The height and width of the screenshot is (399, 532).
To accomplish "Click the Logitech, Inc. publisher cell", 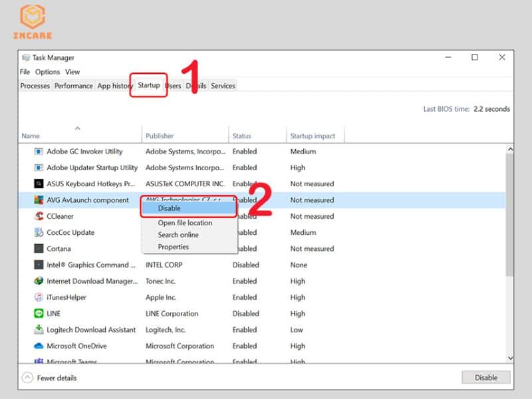I will point(166,329).
